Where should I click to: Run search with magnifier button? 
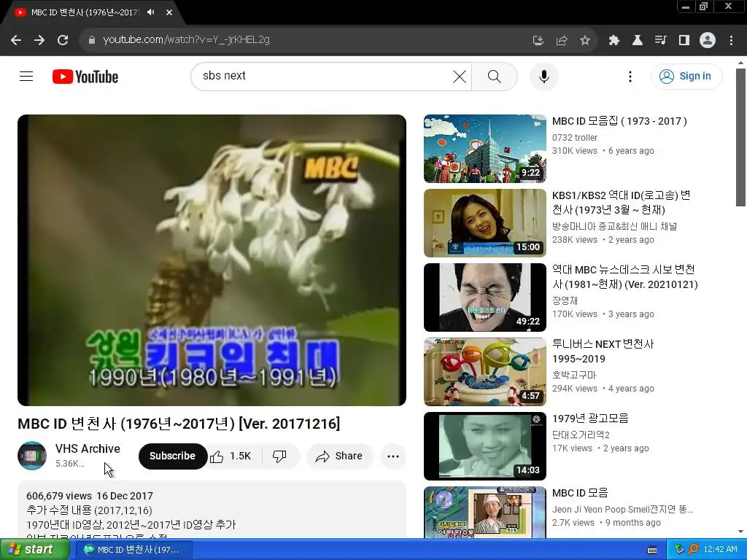[x=495, y=76]
